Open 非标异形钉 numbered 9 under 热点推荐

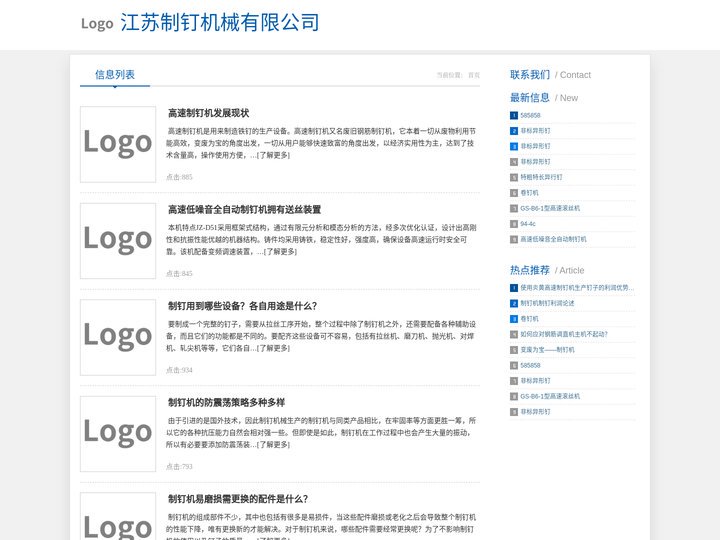click(x=535, y=412)
